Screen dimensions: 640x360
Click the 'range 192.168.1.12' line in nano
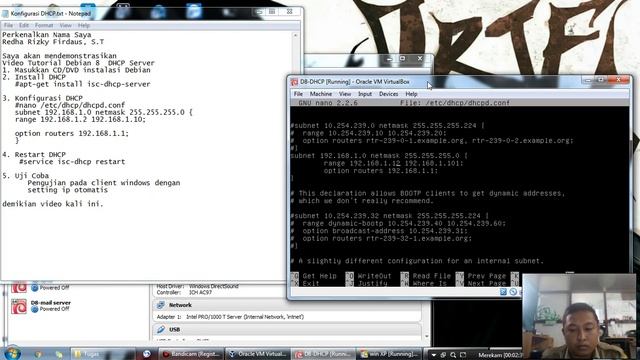click(393, 163)
